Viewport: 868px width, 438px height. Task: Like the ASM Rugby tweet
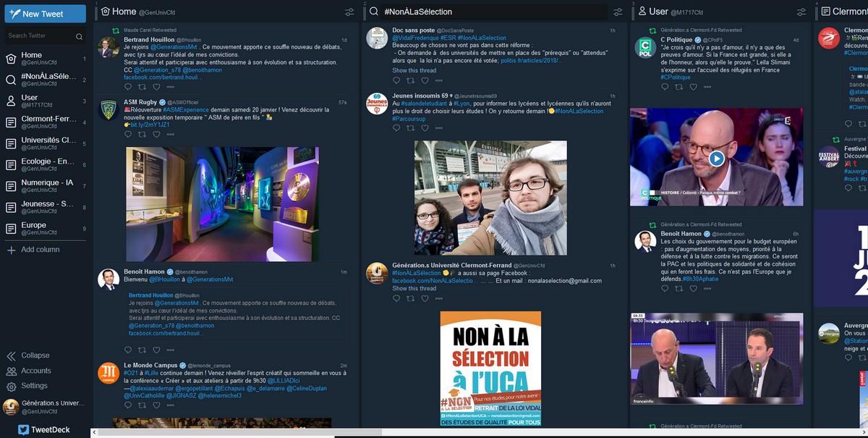[156, 134]
